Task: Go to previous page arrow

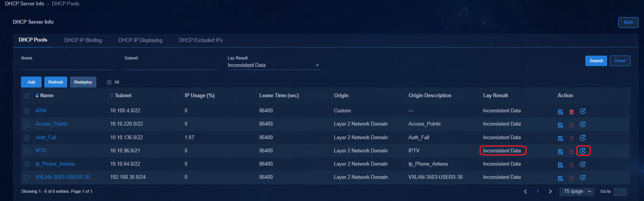Action: click(x=525, y=191)
